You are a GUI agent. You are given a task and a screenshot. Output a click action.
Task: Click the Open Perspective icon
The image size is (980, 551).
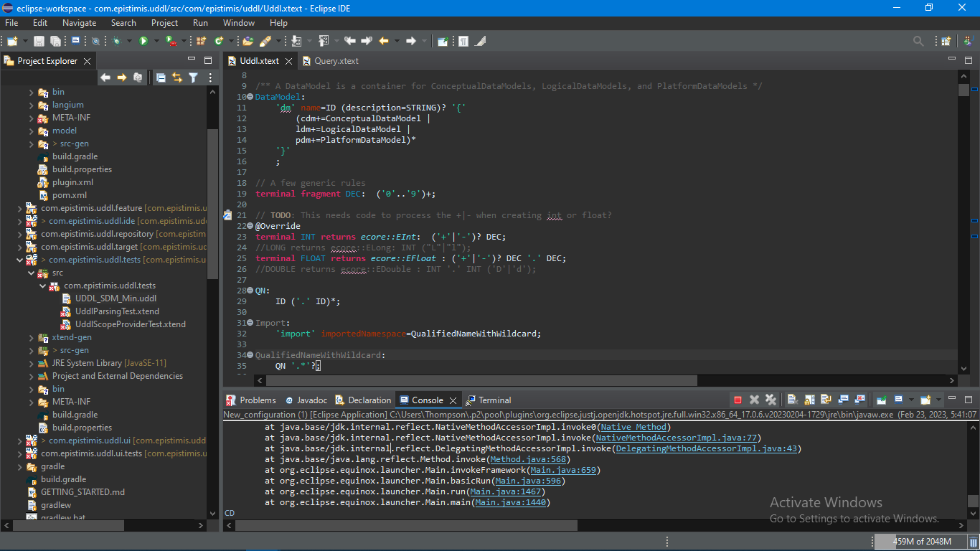point(946,41)
